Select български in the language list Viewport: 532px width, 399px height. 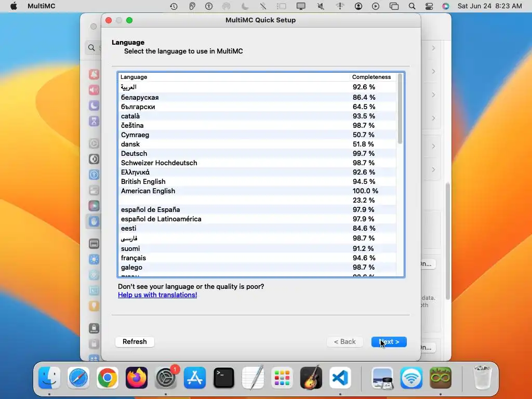pos(257,107)
